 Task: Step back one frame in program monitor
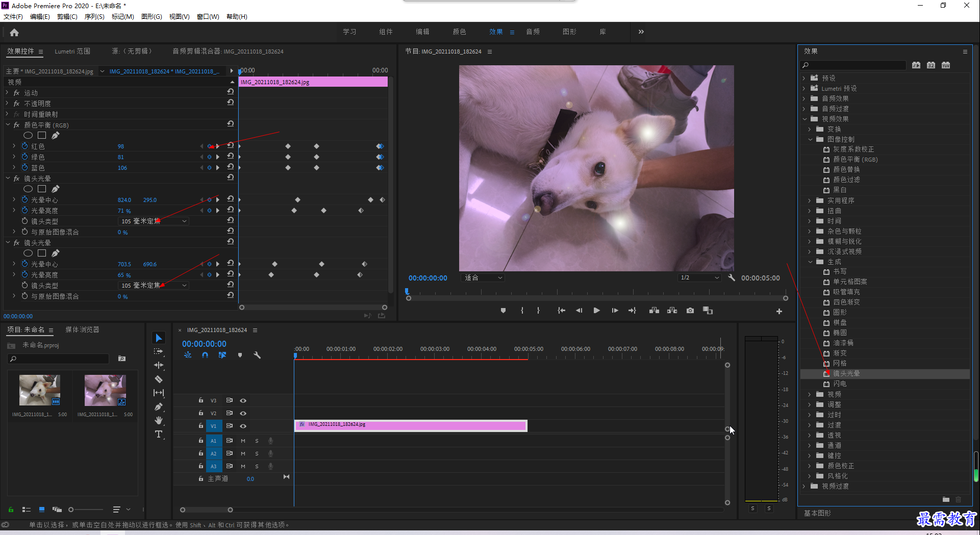pos(579,311)
